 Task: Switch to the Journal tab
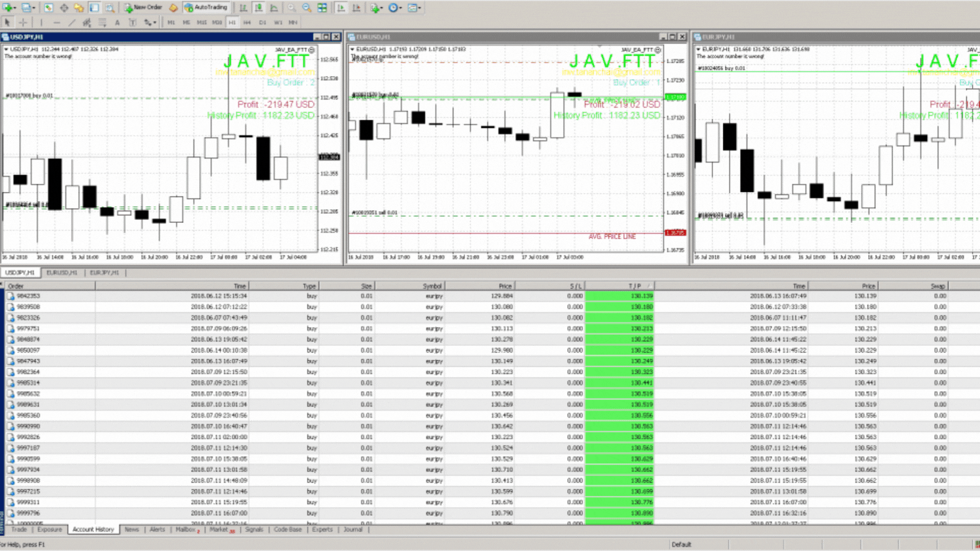(353, 530)
